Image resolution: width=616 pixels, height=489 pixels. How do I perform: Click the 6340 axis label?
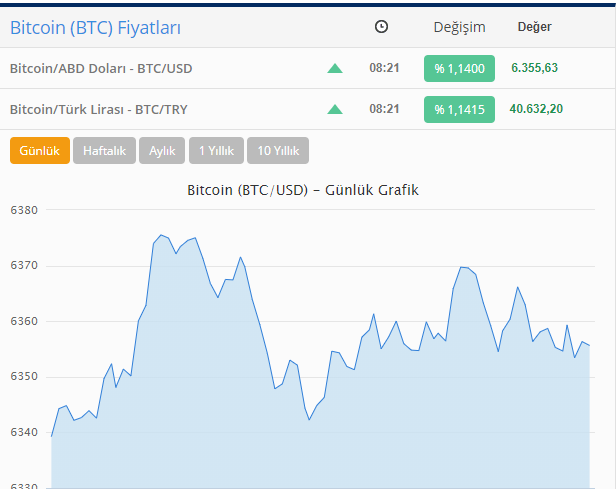point(24,432)
